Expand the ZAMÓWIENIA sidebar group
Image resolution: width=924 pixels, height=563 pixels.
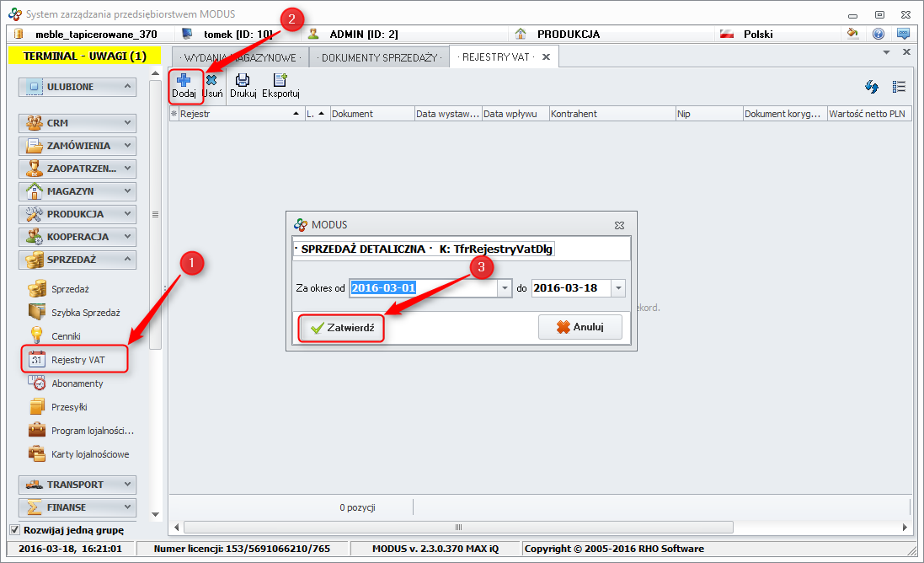click(x=77, y=146)
